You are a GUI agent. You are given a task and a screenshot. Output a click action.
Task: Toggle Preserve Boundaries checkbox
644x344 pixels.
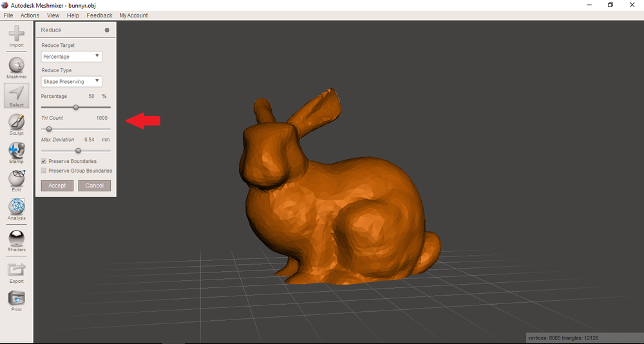(x=44, y=161)
